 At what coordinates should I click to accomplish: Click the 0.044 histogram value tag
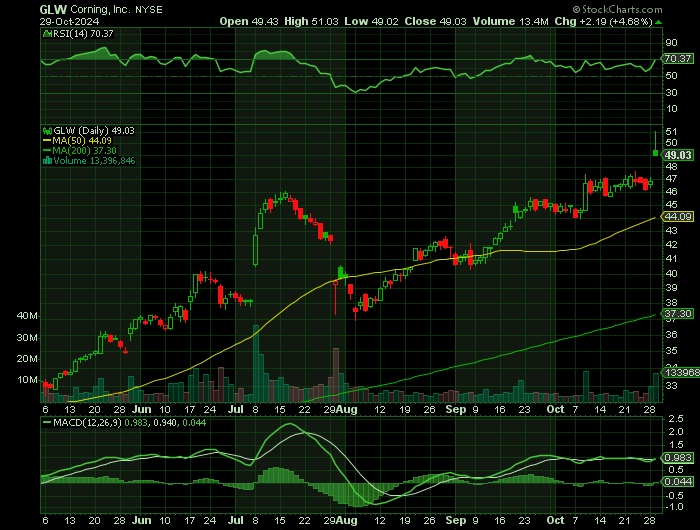coord(678,482)
